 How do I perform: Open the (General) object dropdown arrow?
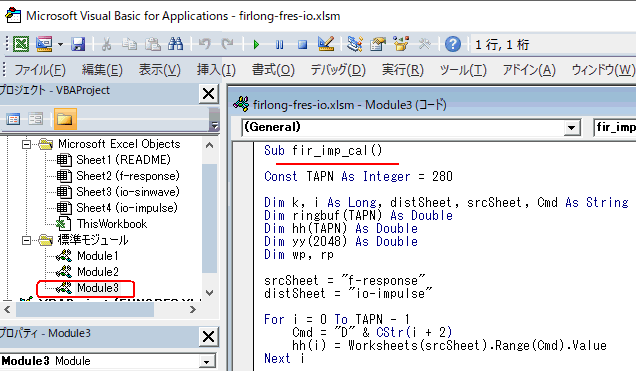[x=572, y=128]
